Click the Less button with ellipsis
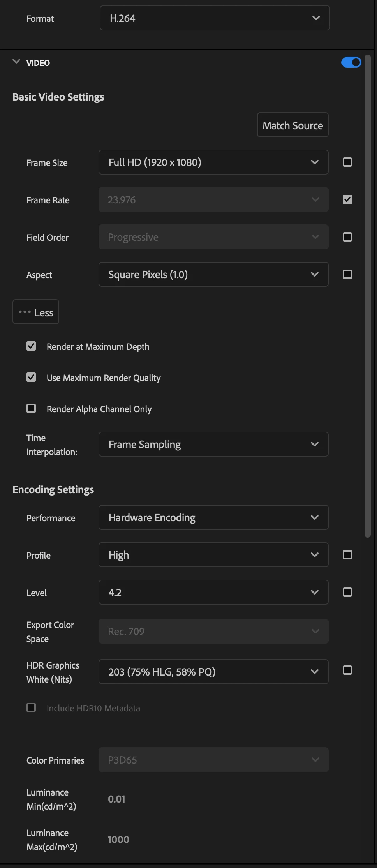Screen dimensions: 377x868 pyautogui.click(x=36, y=312)
